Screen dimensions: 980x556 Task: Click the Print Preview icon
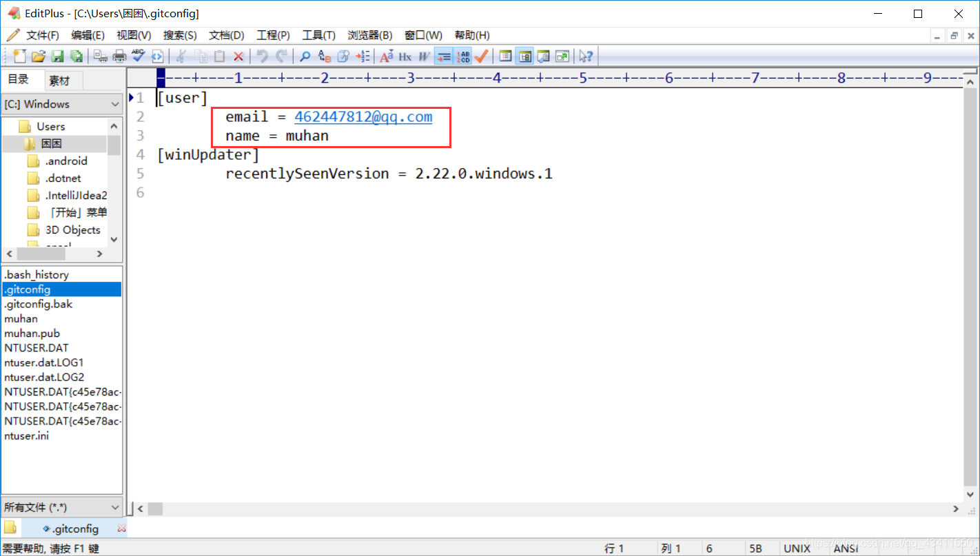click(x=101, y=56)
